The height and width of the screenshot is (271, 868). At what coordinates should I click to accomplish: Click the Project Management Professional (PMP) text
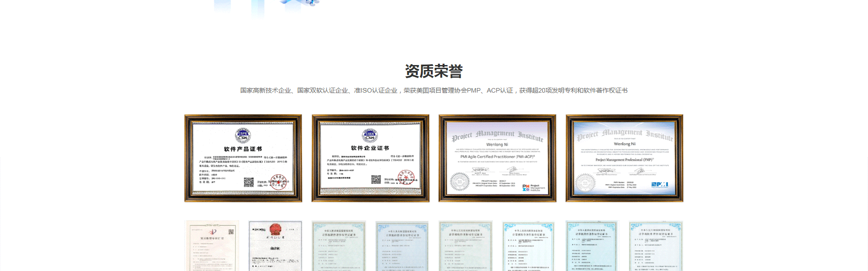coord(624,159)
